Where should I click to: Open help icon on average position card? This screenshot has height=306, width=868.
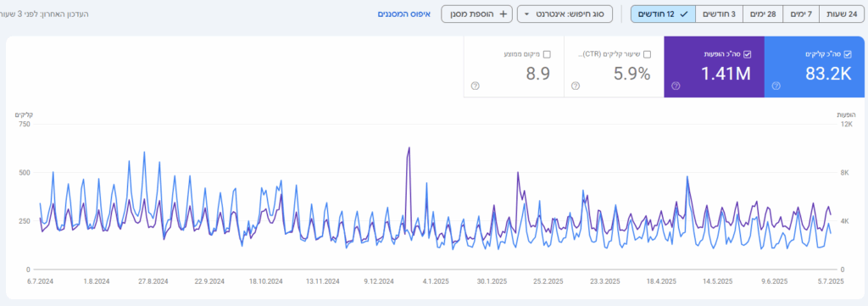pos(475,86)
